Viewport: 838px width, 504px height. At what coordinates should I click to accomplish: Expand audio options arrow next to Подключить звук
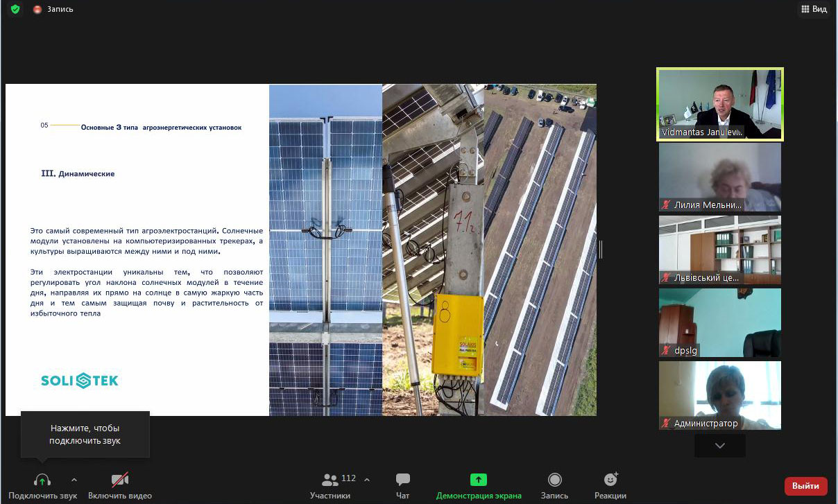[74, 480]
